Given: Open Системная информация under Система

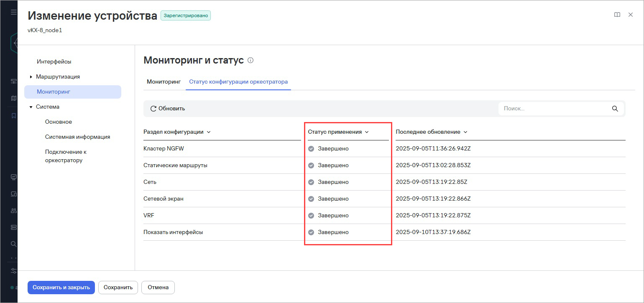Looking at the screenshot, I should click(78, 137).
